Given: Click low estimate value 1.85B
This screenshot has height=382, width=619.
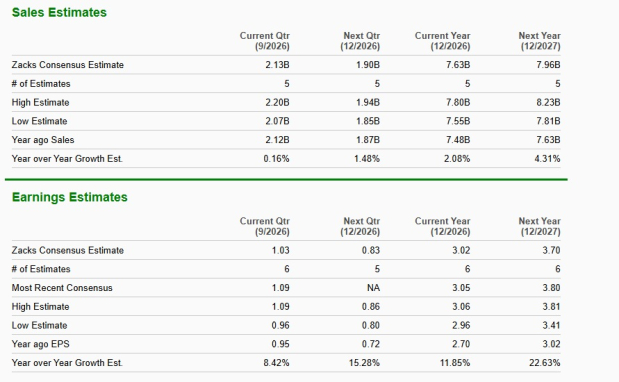Looking at the screenshot, I should click(x=368, y=121).
